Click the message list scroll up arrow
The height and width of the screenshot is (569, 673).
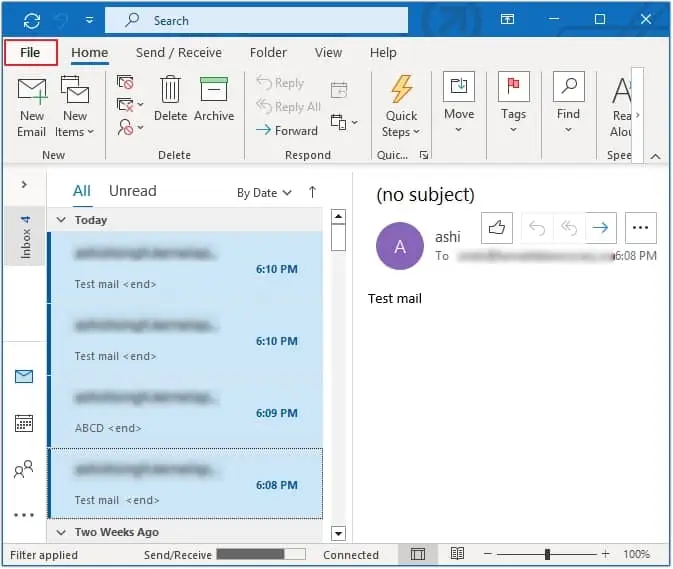[x=339, y=216]
